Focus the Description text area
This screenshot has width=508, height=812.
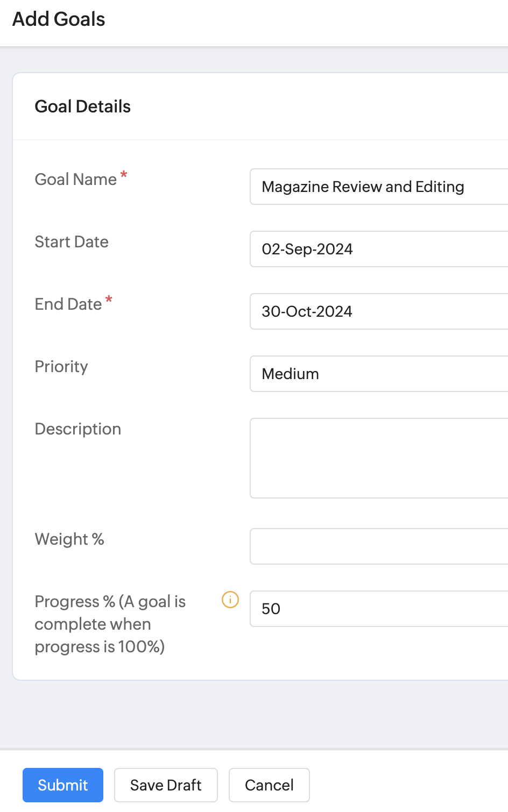click(x=379, y=458)
